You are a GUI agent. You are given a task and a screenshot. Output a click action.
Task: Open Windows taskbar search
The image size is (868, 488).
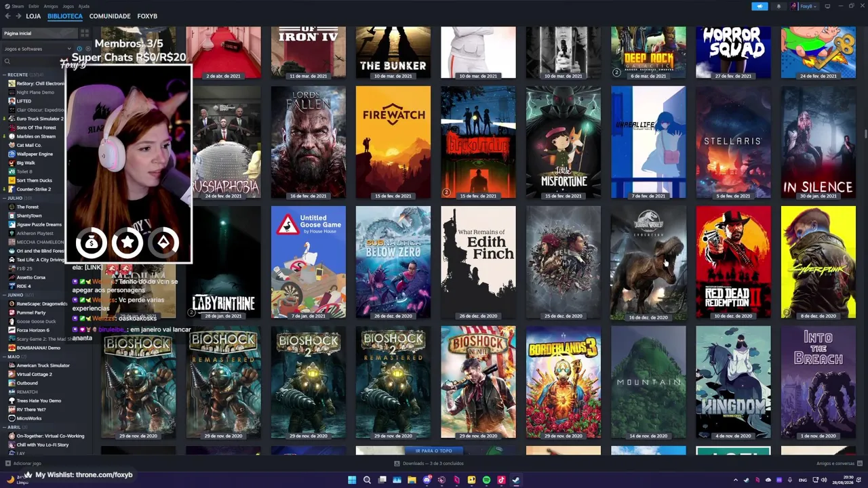click(x=367, y=480)
